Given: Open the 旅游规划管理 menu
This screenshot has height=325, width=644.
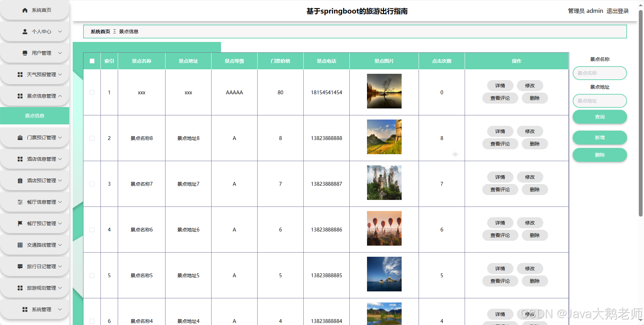Looking at the screenshot, I should (35, 288).
